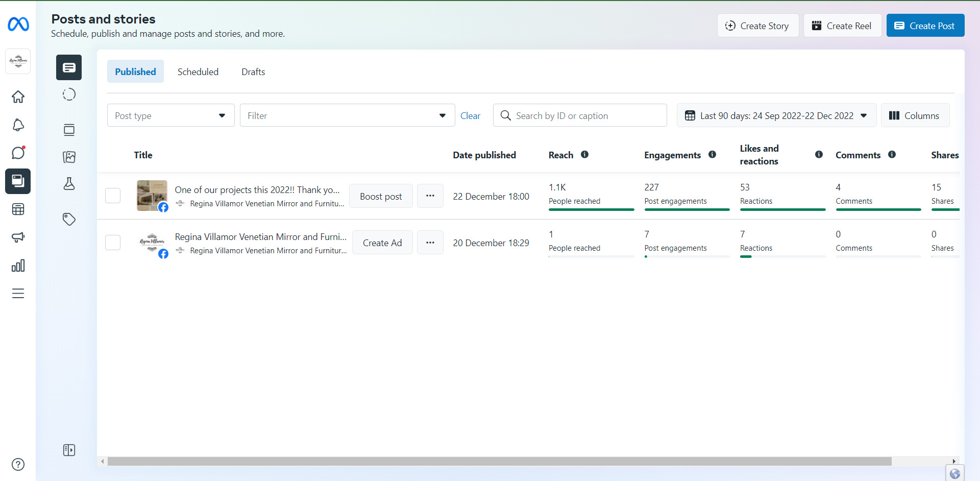Click the Meta logo icon
Screen dimensions: 980x481
pos(18,24)
